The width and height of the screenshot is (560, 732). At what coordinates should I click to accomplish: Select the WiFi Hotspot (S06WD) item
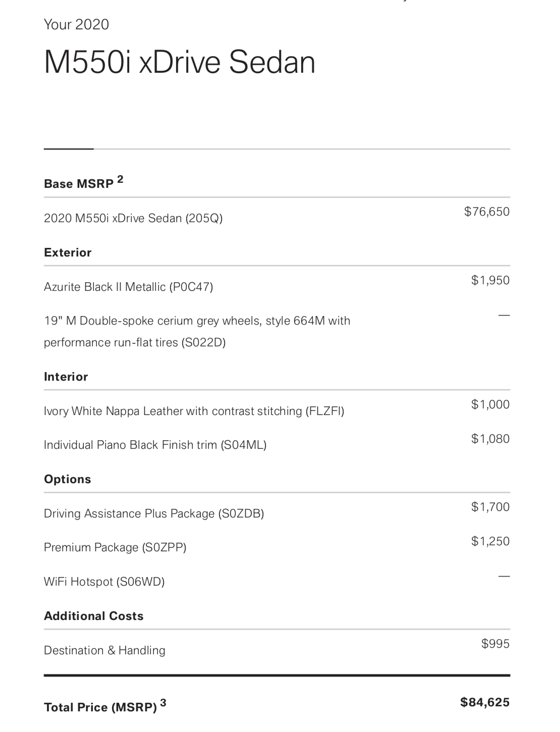104,582
